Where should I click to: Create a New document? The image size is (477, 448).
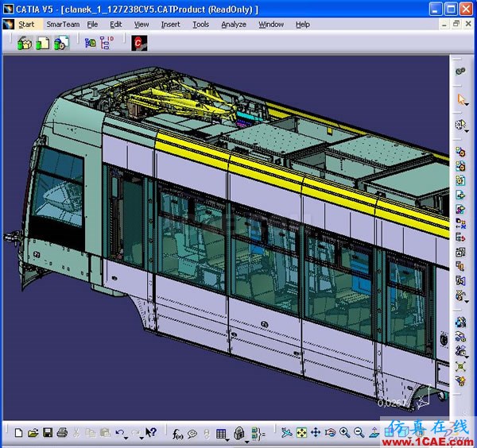coord(18,433)
